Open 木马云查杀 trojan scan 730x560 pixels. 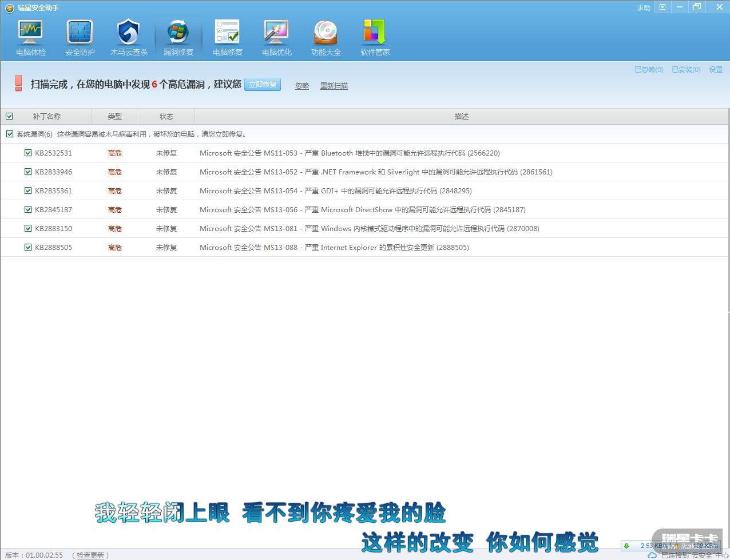tap(129, 38)
